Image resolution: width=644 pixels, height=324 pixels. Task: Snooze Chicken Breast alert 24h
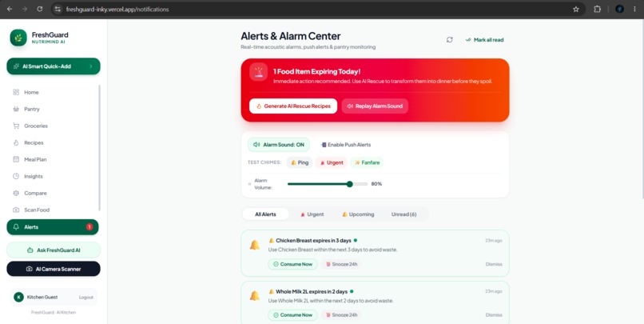(341, 264)
